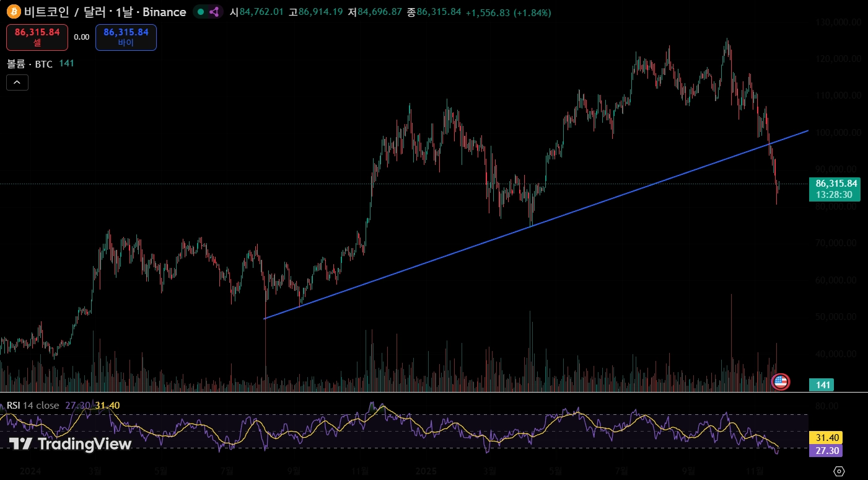Screen dimensions: 868x480
Task: Click the TradingView logo
Action: pyautogui.click(x=70, y=444)
